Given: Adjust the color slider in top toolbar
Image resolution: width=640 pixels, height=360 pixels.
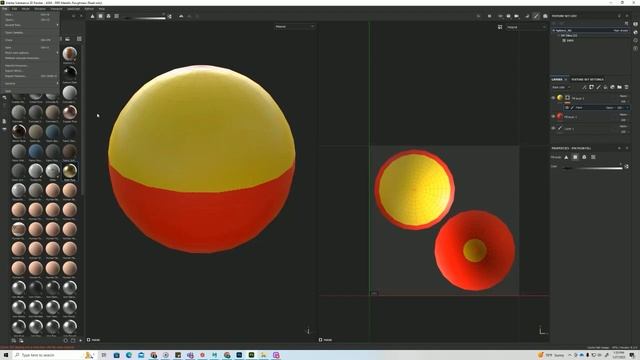Looking at the screenshot, I should tap(146, 18).
